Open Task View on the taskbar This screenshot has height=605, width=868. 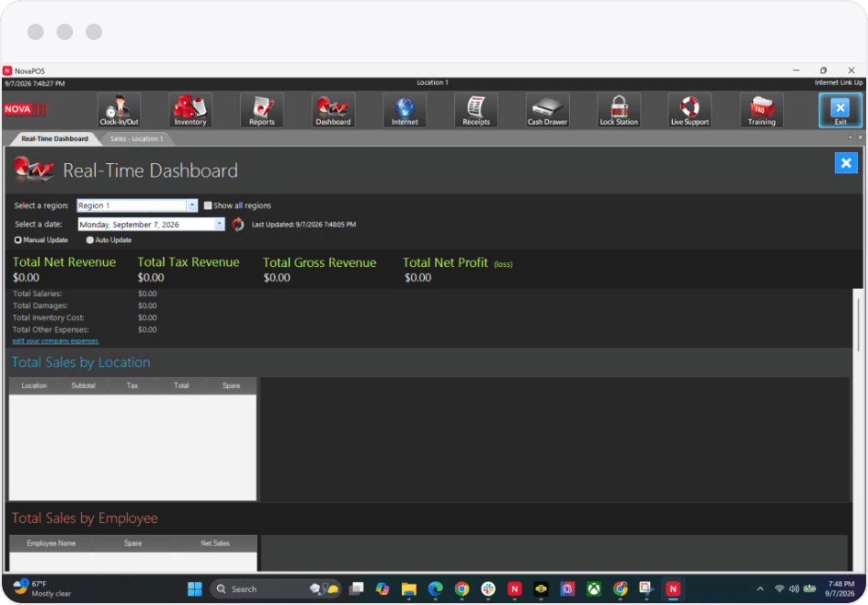tap(356, 590)
